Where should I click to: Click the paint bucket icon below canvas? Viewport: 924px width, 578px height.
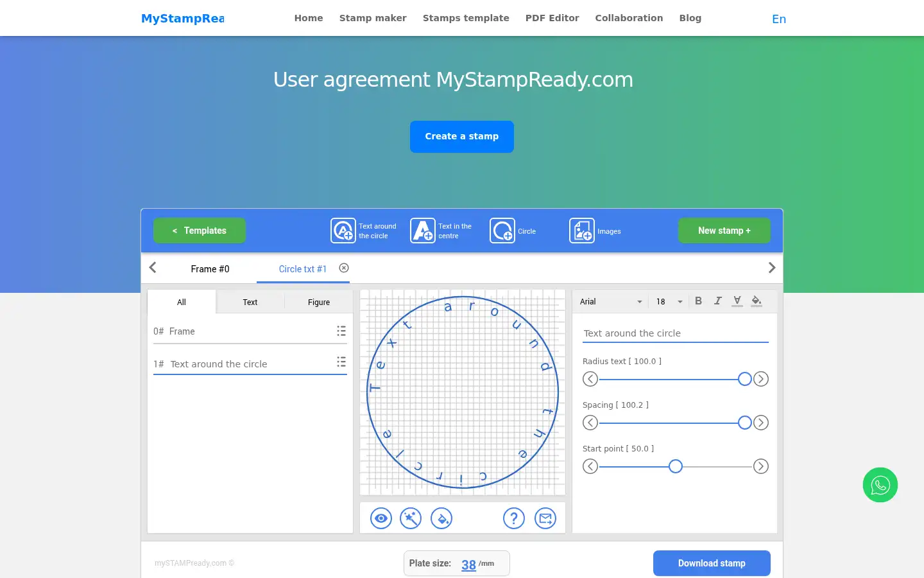click(441, 518)
